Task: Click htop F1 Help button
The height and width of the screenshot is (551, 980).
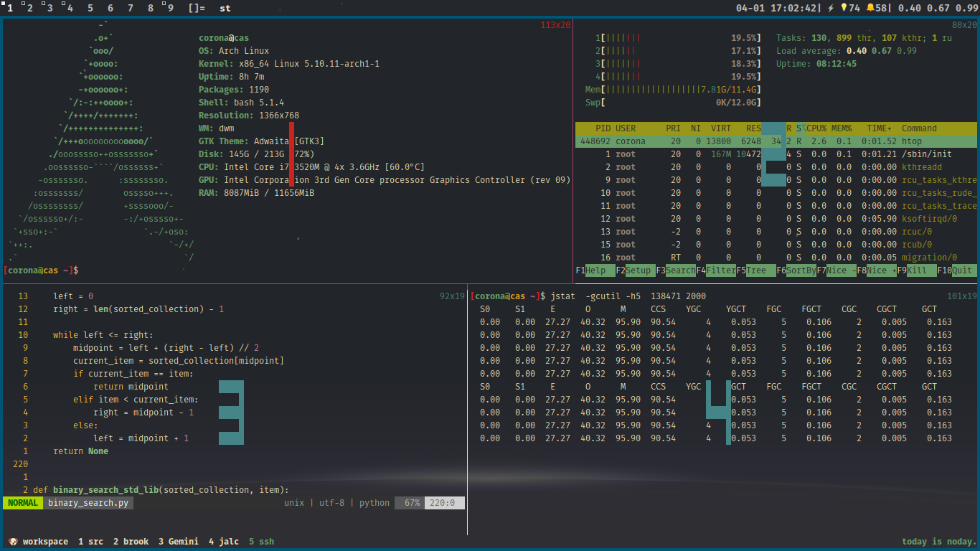Action: coord(595,270)
